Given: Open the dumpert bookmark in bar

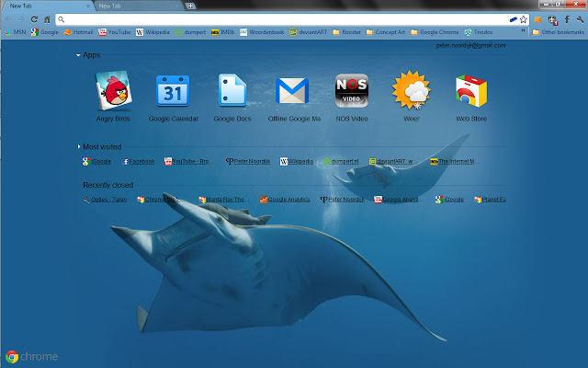Looking at the screenshot, I should tap(190, 32).
